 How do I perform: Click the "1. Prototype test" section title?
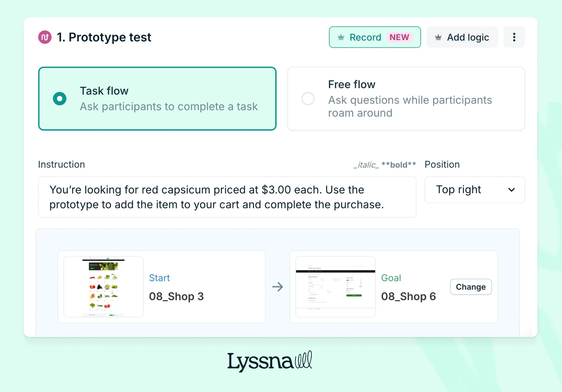pyautogui.click(x=104, y=37)
